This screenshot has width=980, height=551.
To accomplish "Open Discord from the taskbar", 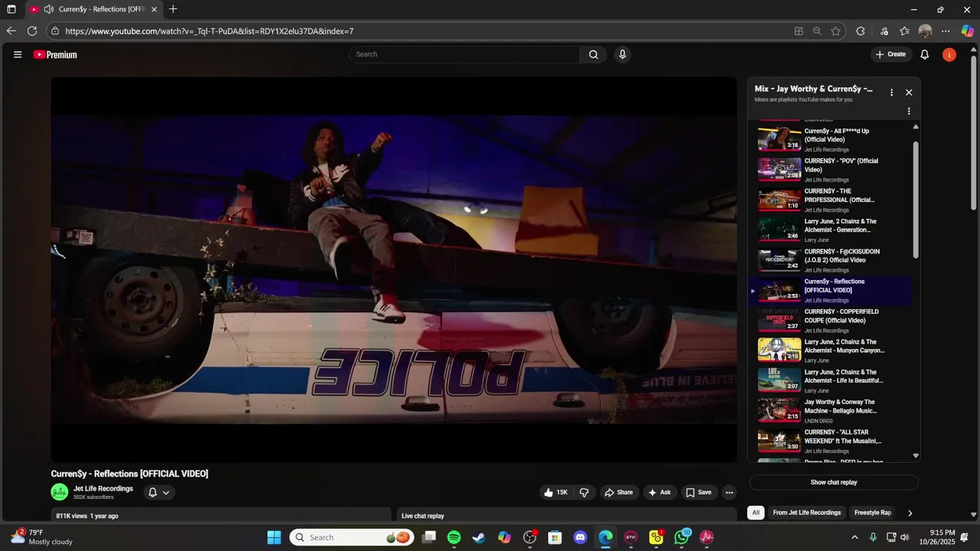I will 580,537.
